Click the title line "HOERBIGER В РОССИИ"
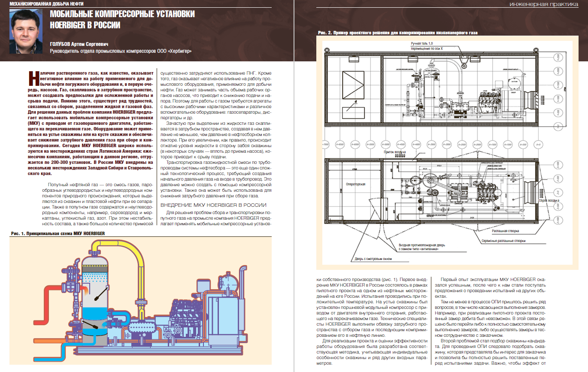Screen dimensions: 588x372 coord(85,25)
